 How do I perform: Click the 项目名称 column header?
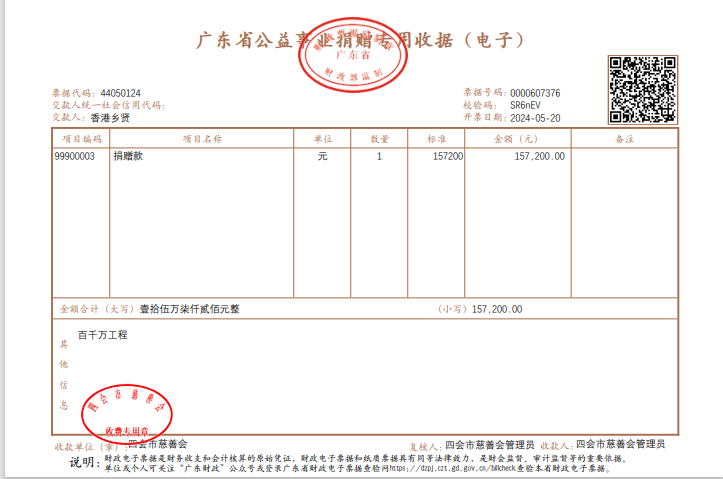(202, 139)
